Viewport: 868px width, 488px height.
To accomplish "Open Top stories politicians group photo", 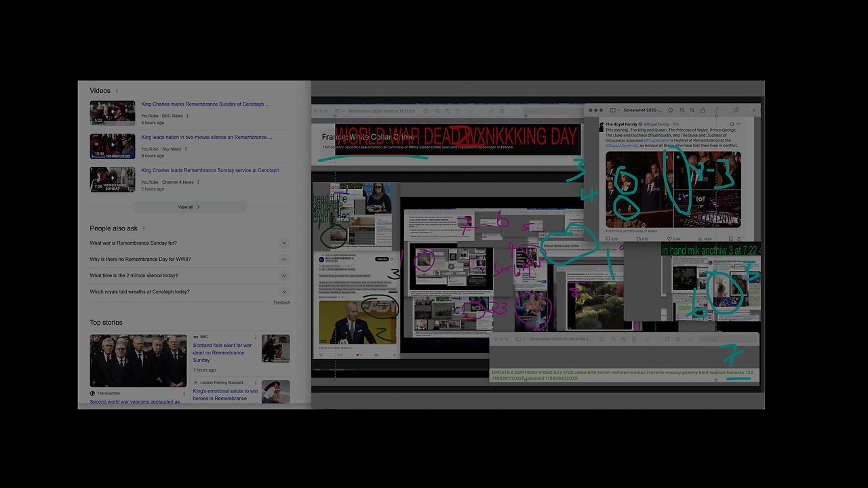I will [138, 361].
